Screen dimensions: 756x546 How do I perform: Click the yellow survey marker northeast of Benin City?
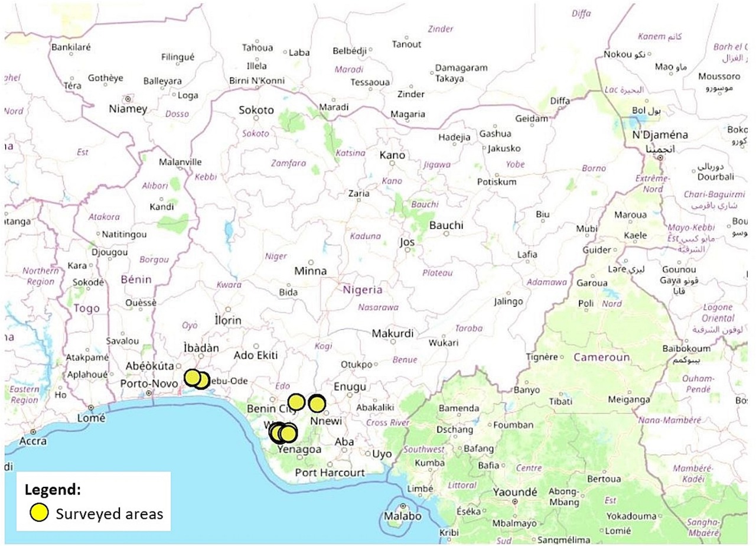296,402
